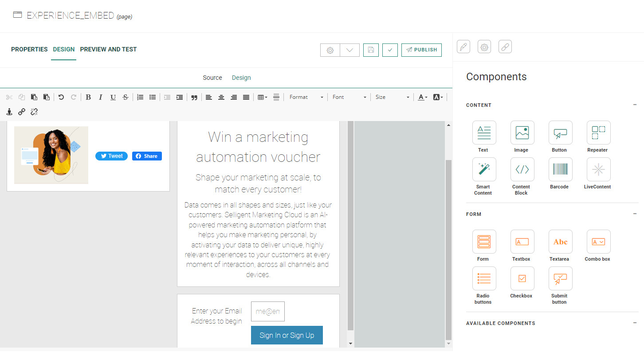Insert a block quote from toolbar
The height and width of the screenshot is (352, 644).
pos(194,98)
